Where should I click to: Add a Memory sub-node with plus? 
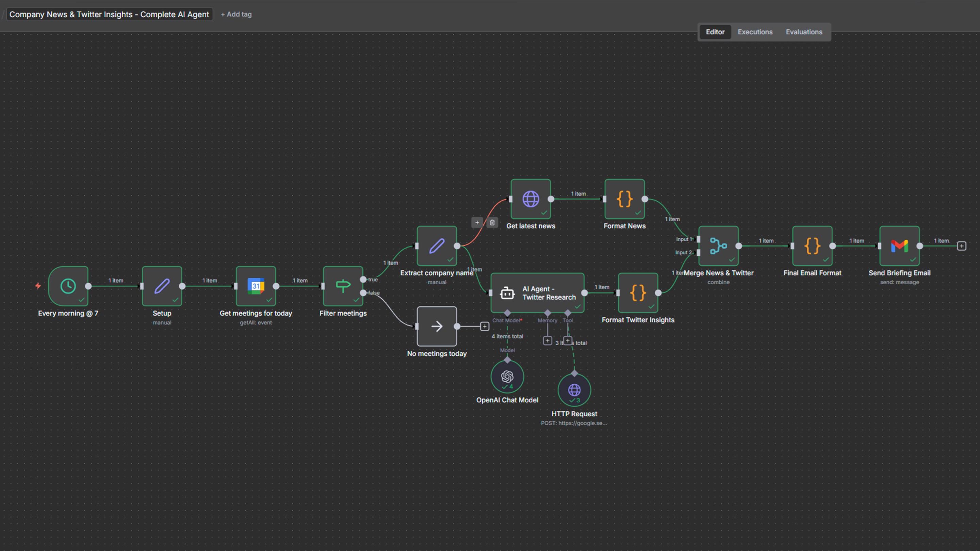point(547,341)
